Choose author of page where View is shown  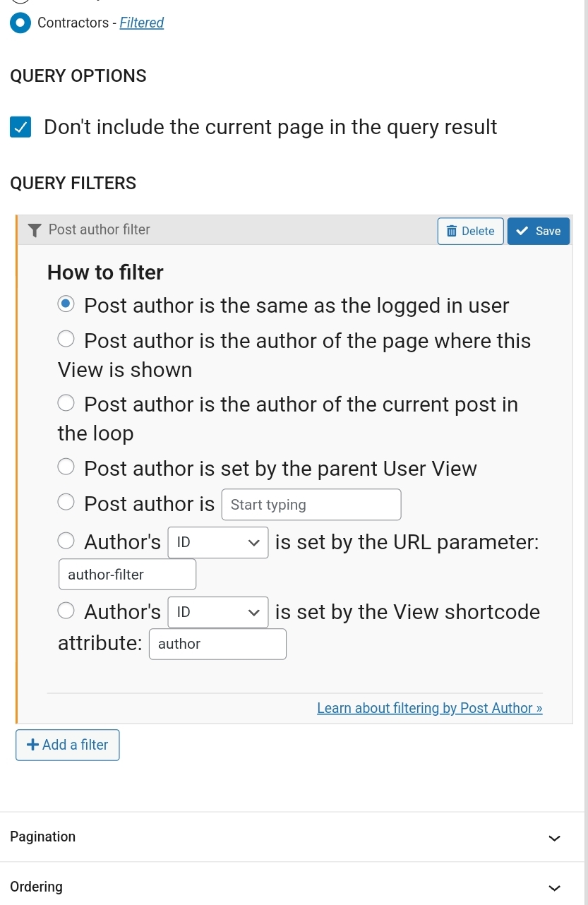point(66,340)
